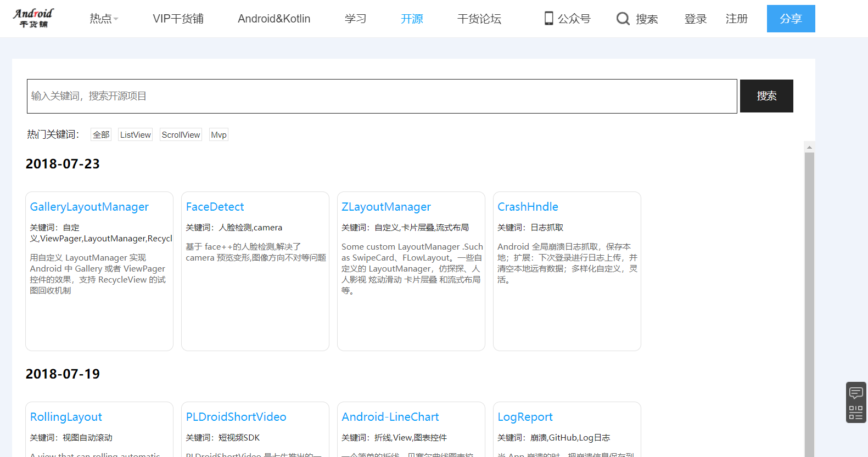This screenshot has width=868, height=457.
Task: Click the scrollbar up arrow
Action: (809, 147)
